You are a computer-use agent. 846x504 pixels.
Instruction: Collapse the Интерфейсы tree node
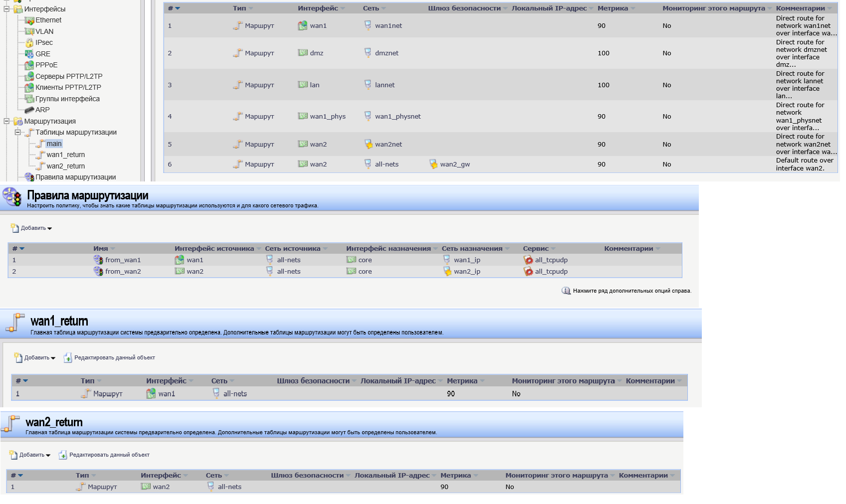tap(7, 9)
